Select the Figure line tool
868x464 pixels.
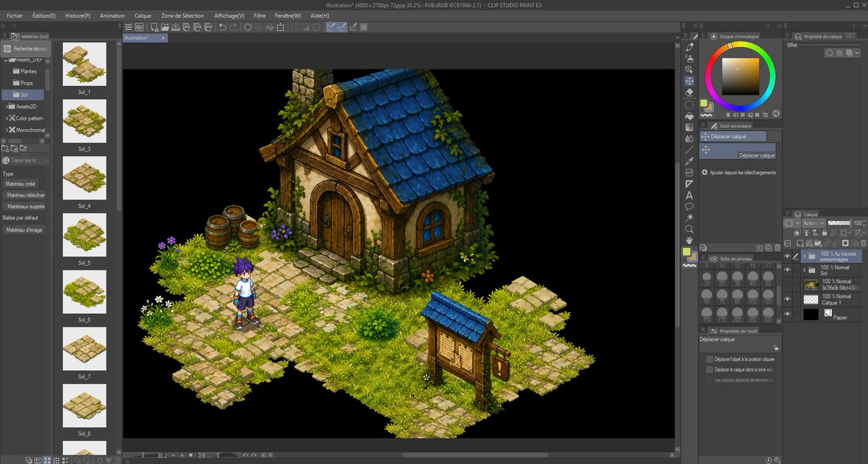(689, 150)
